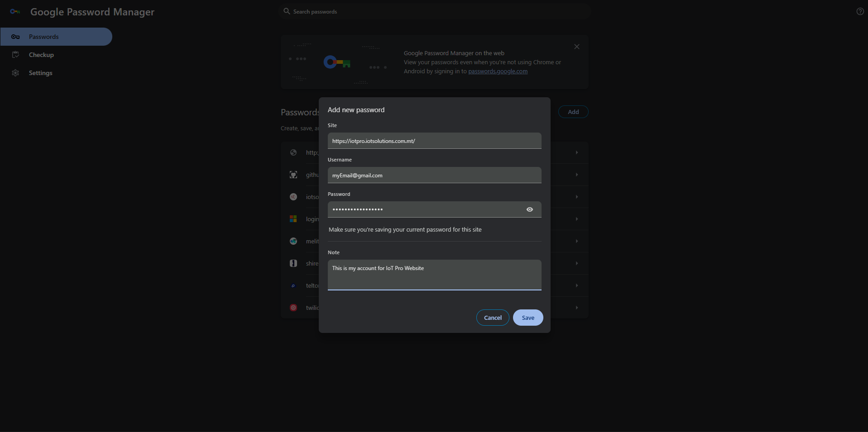
Task: Expand the melit entry chevron
Action: 576,241
